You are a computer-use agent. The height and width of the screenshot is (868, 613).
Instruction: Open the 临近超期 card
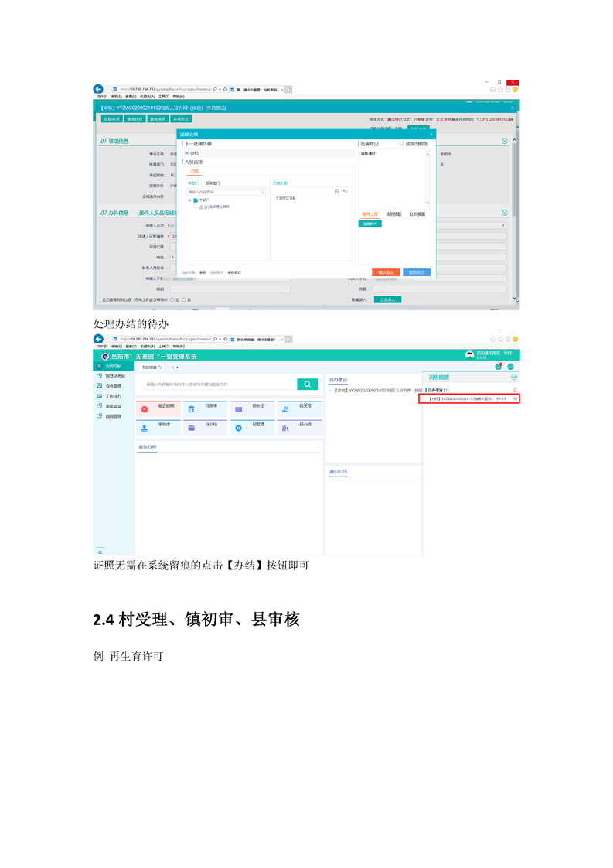click(x=158, y=409)
